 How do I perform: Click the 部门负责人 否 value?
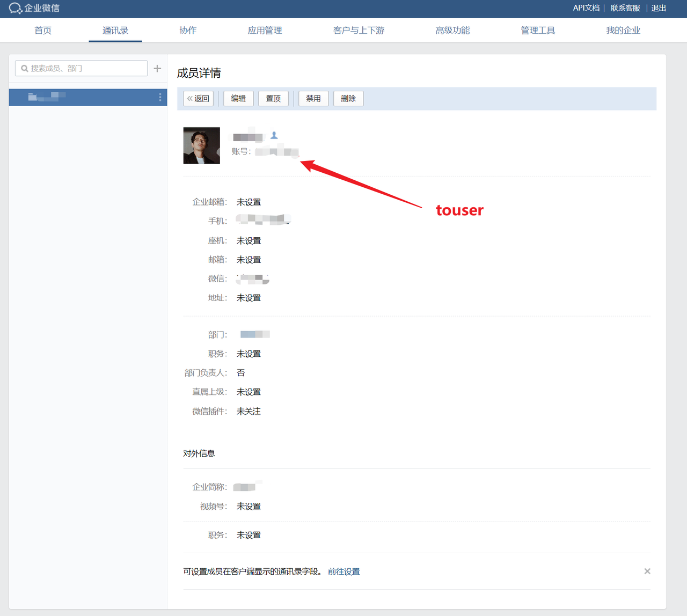pos(240,373)
